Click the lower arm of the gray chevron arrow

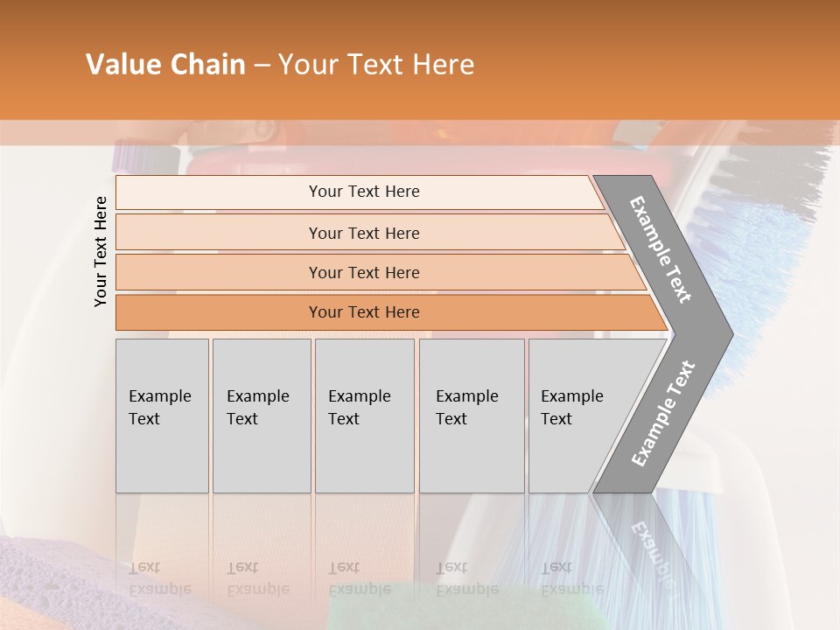(x=663, y=414)
